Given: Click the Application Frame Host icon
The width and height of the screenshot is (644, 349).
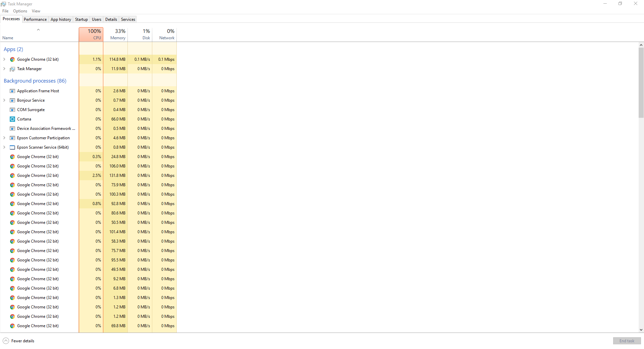Looking at the screenshot, I should 12,91.
